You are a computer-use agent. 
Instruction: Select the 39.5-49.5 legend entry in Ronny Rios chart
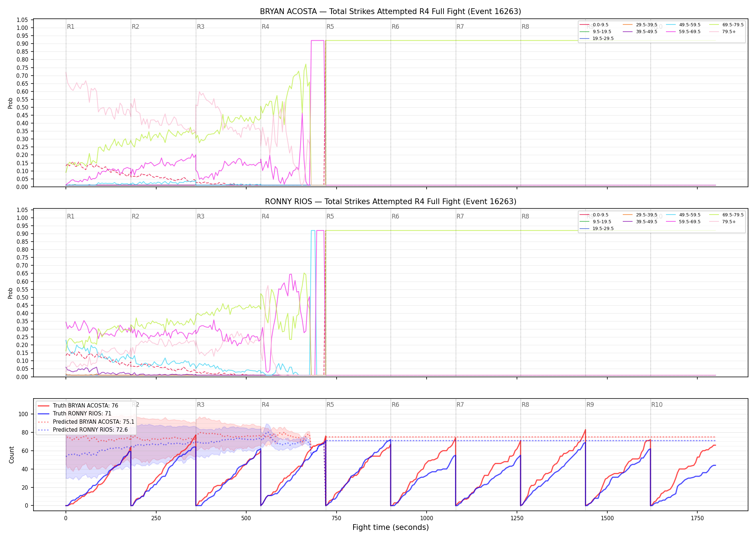[640, 222]
